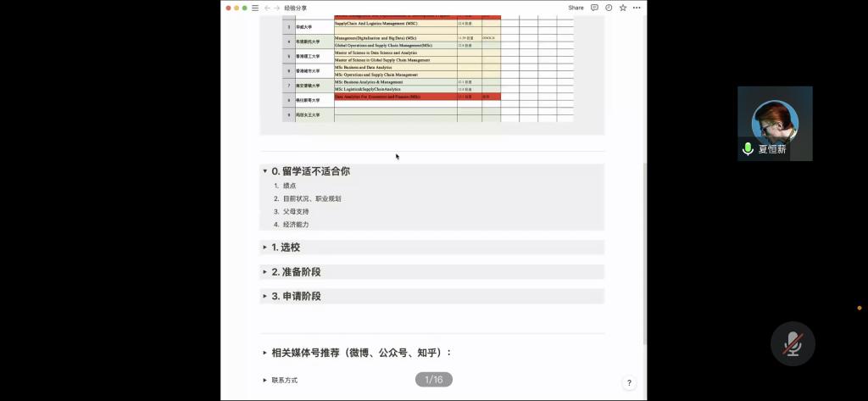Open the comments speech-bubble icon

594,8
